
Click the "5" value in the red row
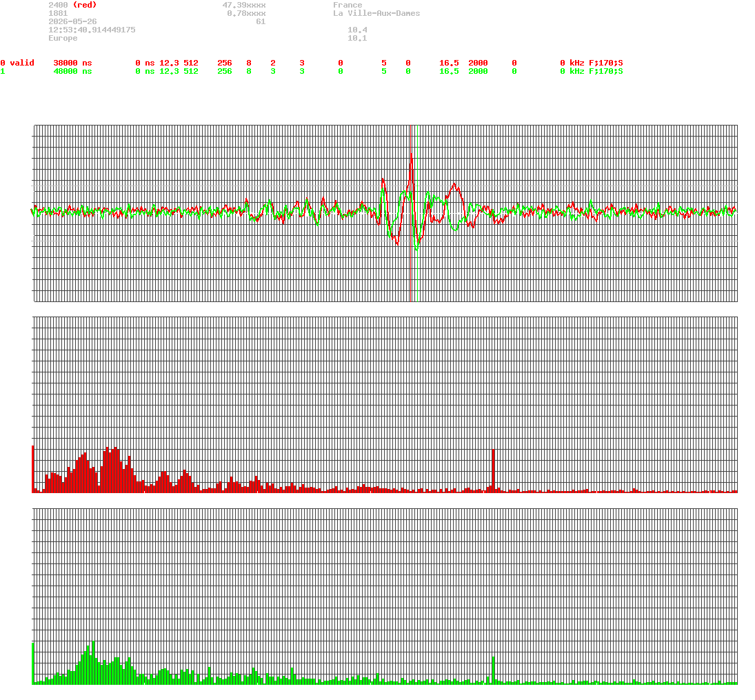tap(384, 63)
